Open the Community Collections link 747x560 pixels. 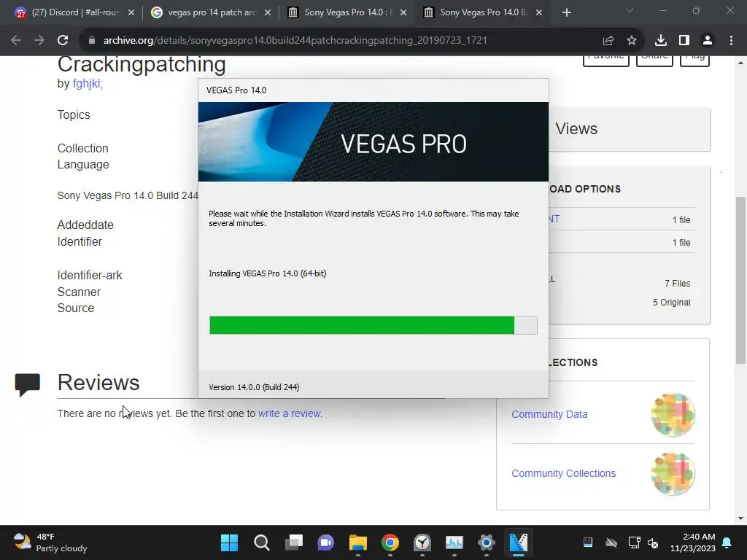coord(564,473)
